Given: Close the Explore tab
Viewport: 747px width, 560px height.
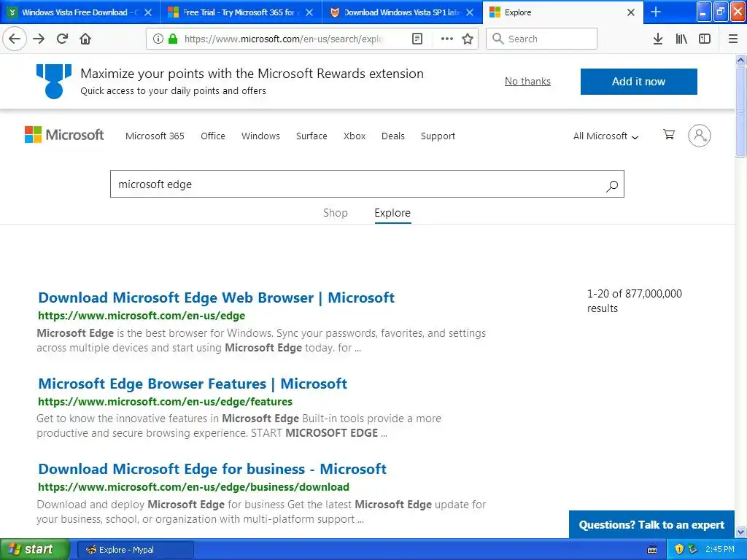Looking at the screenshot, I should 631,12.
